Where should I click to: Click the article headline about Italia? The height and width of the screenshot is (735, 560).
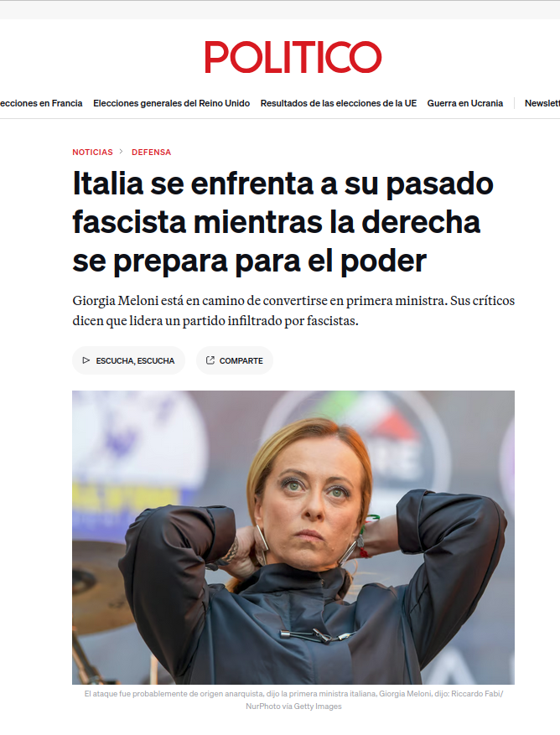283,222
